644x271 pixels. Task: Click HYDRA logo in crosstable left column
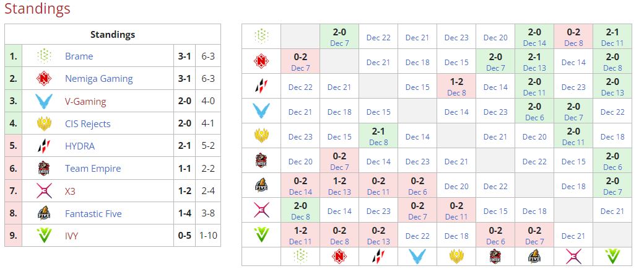pyautogui.click(x=261, y=87)
